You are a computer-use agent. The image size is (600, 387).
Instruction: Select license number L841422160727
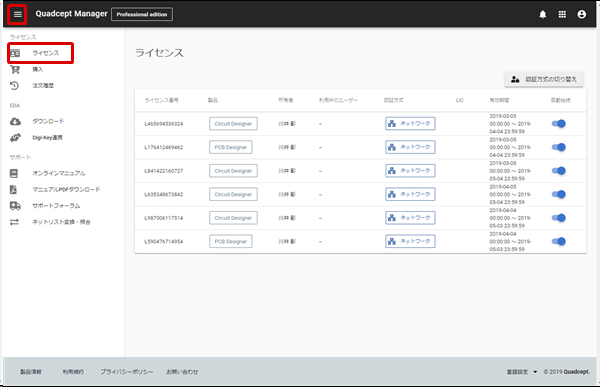pos(164,171)
